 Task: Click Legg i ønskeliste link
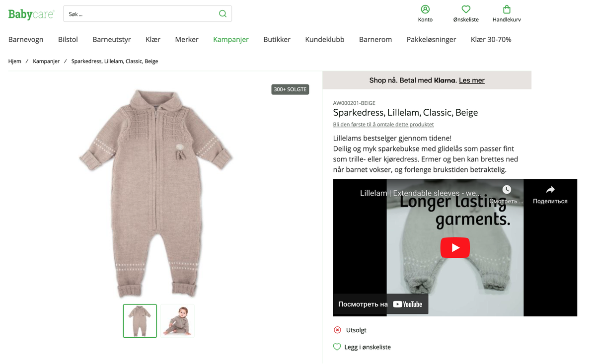(368, 347)
